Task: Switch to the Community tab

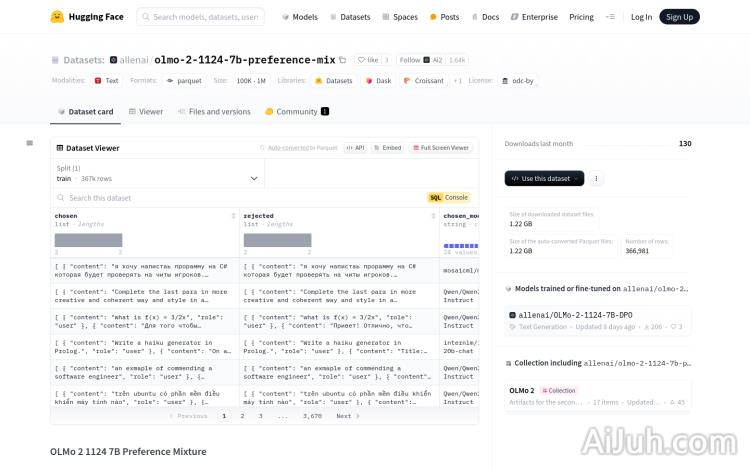Action: 297,111
